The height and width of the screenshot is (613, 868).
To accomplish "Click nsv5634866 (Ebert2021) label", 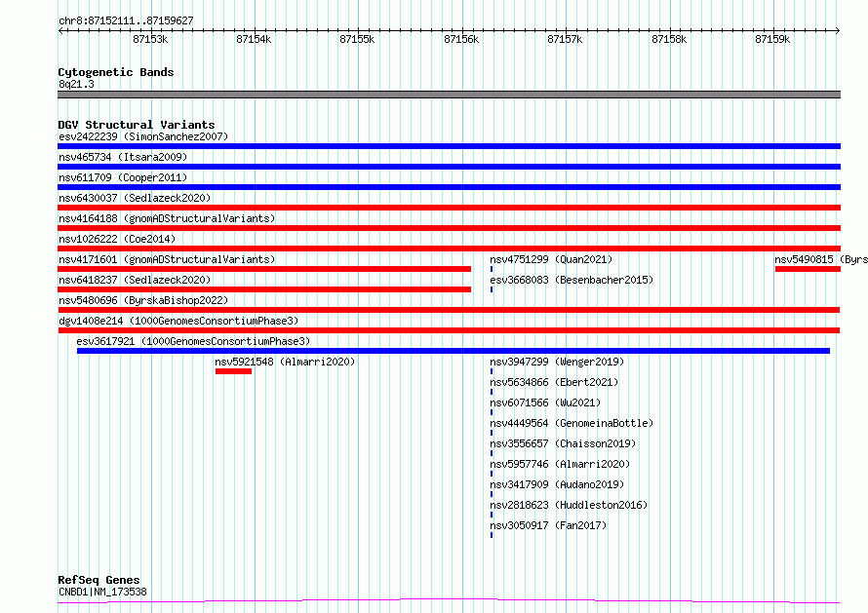I will [x=554, y=382].
